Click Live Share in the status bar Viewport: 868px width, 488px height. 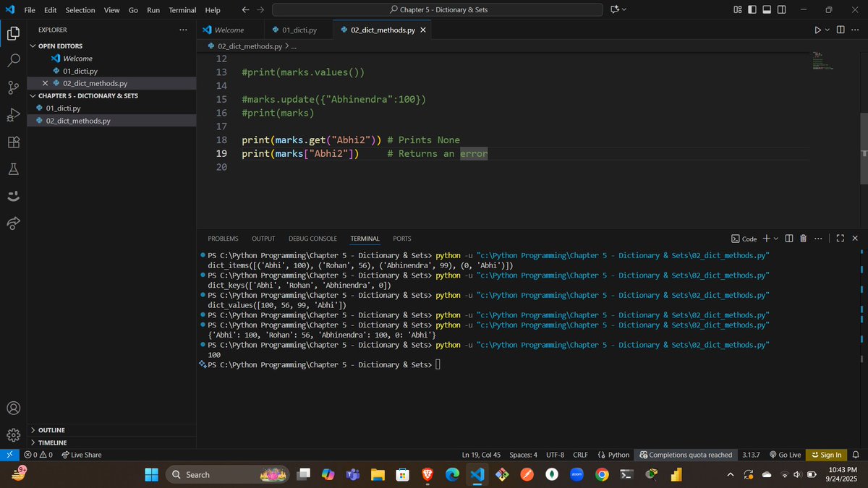[82, 455]
